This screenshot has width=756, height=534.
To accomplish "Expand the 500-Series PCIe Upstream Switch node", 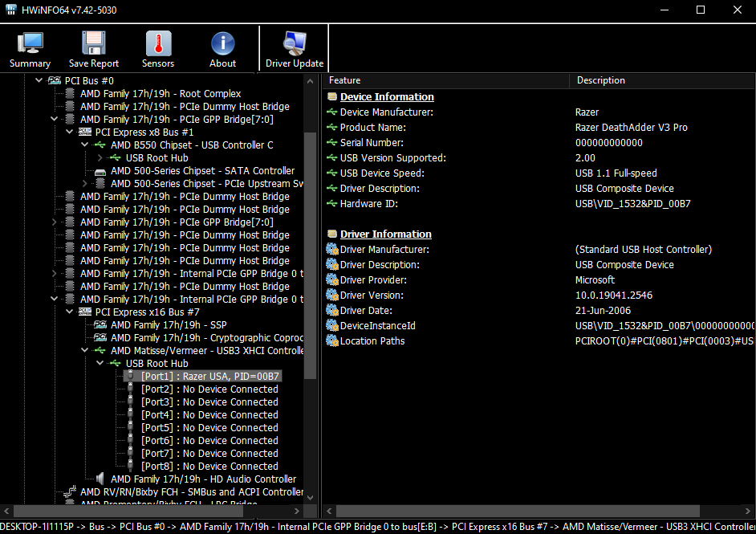I will tap(84, 184).
